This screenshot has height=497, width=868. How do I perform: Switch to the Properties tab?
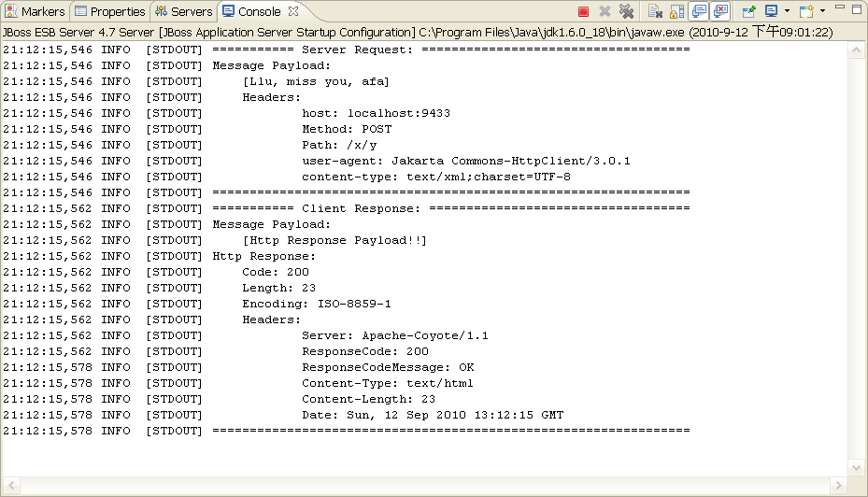[110, 11]
